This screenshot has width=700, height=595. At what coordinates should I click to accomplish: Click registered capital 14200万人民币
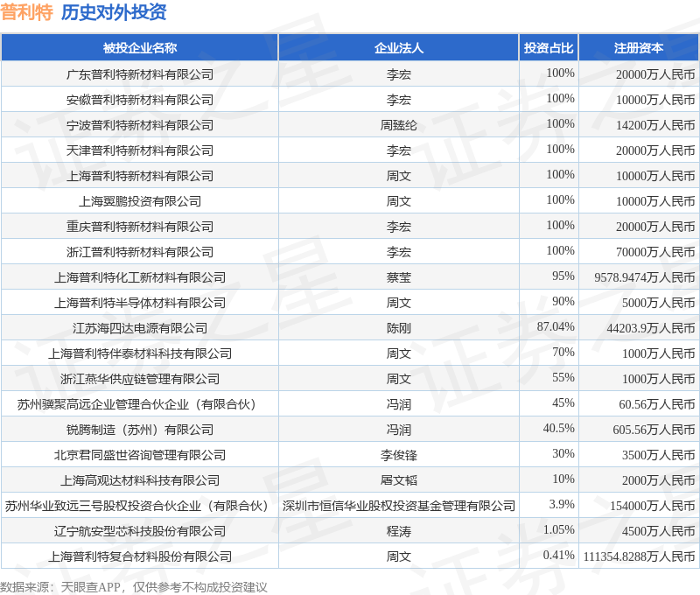tap(655, 125)
